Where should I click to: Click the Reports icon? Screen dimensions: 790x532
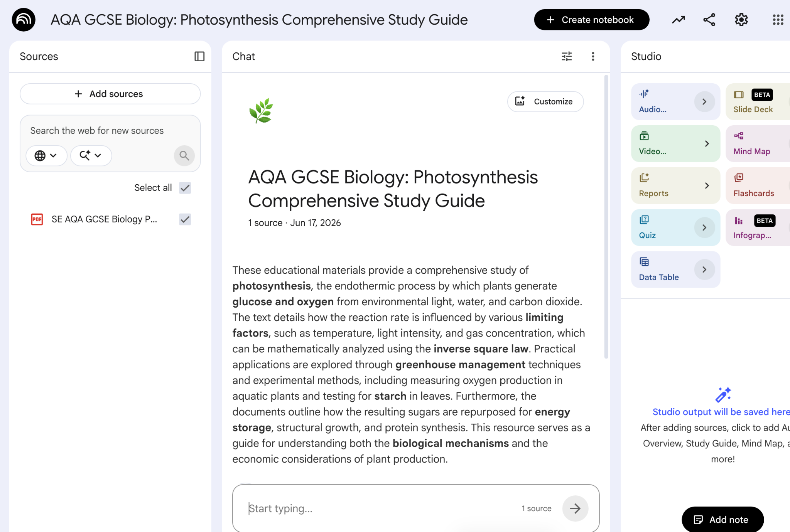tap(644, 178)
